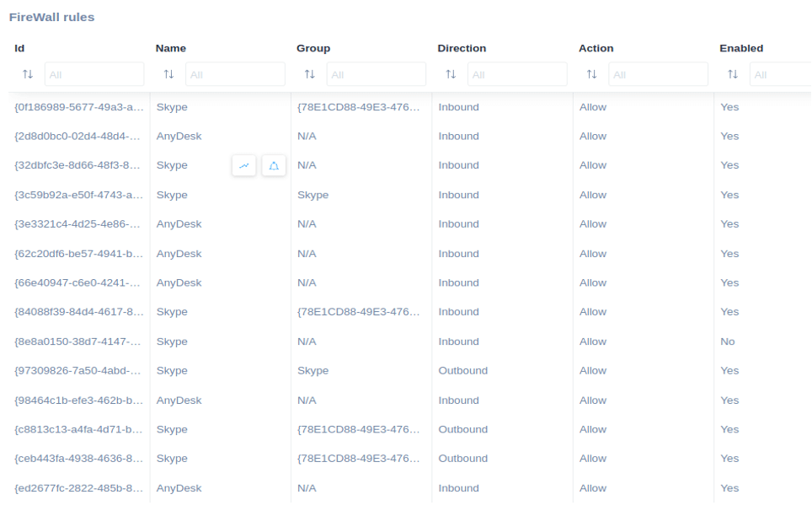Click the {78E1CD88 group cell for rule {0f186989
The width and height of the screenshot is (812, 516).
(x=358, y=107)
